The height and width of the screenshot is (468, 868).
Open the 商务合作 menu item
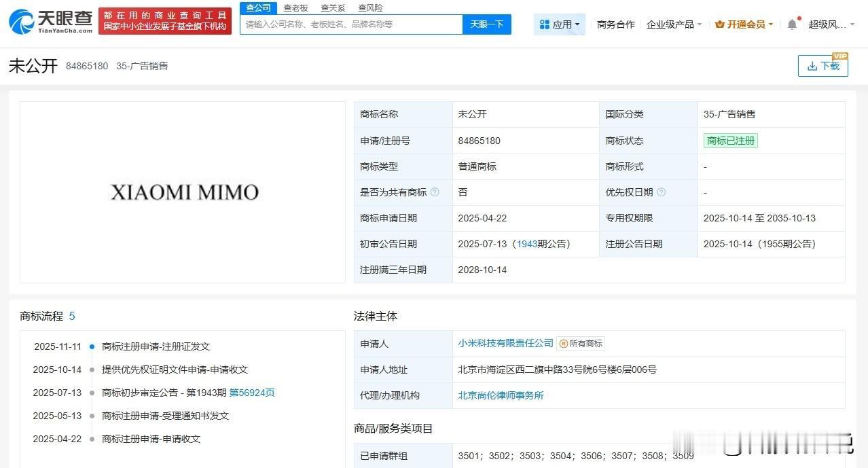click(616, 24)
